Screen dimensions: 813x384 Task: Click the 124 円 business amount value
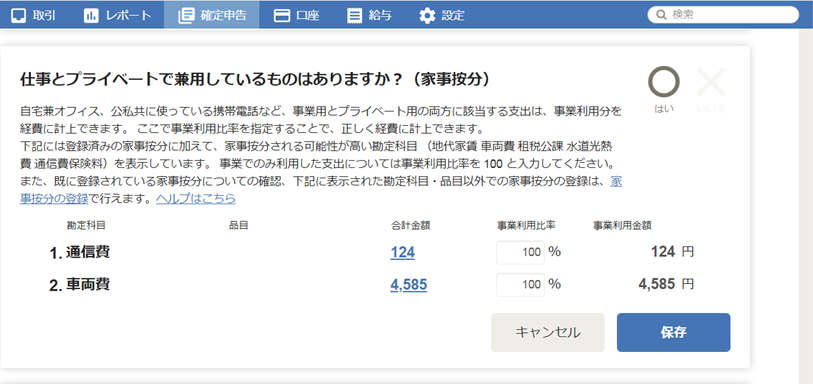tap(672, 252)
